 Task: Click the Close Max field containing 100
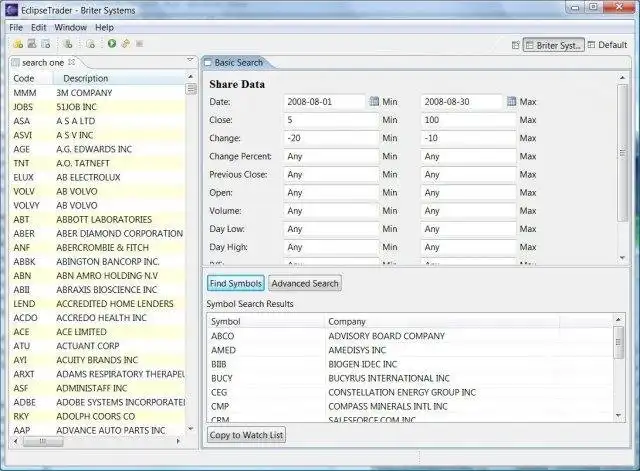(x=468, y=120)
